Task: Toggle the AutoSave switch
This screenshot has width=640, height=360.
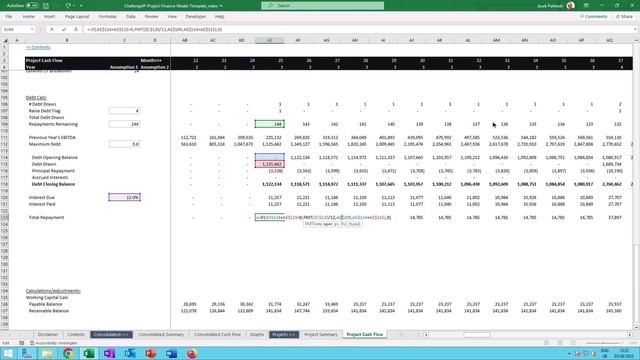Action: pos(32,6)
